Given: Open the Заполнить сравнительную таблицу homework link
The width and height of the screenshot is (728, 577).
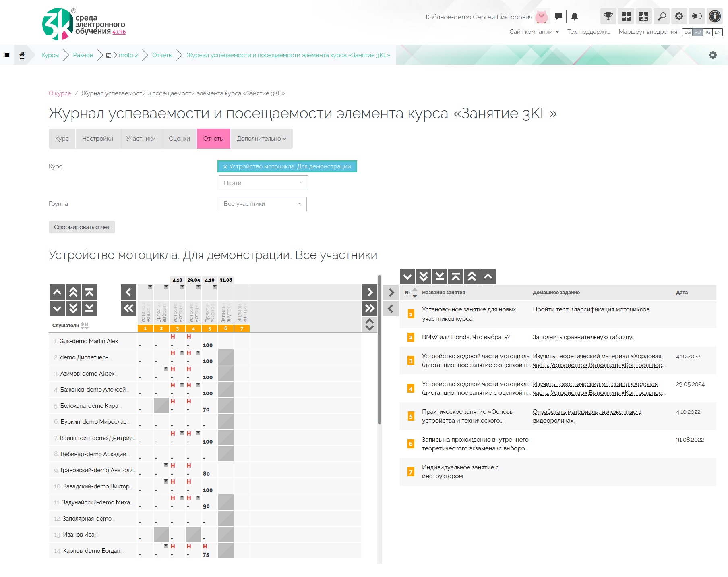Looking at the screenshot, I should point(582,337).
